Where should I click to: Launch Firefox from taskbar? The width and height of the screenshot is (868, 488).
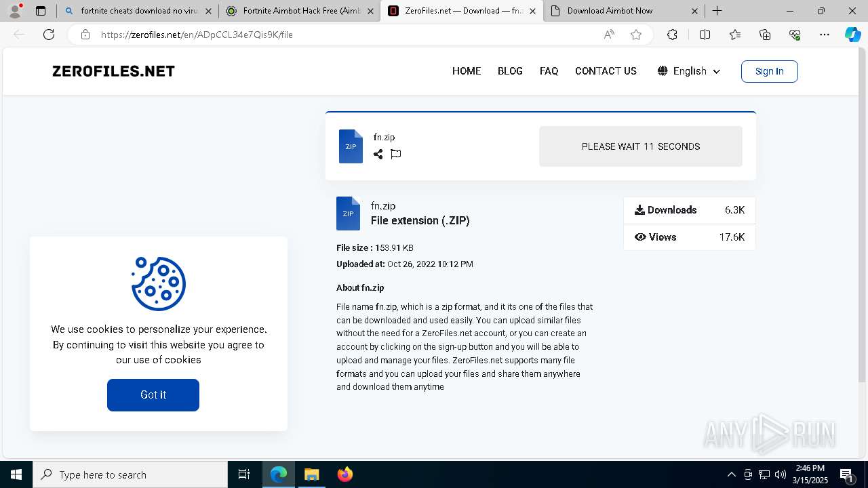[x=345, y=474]
